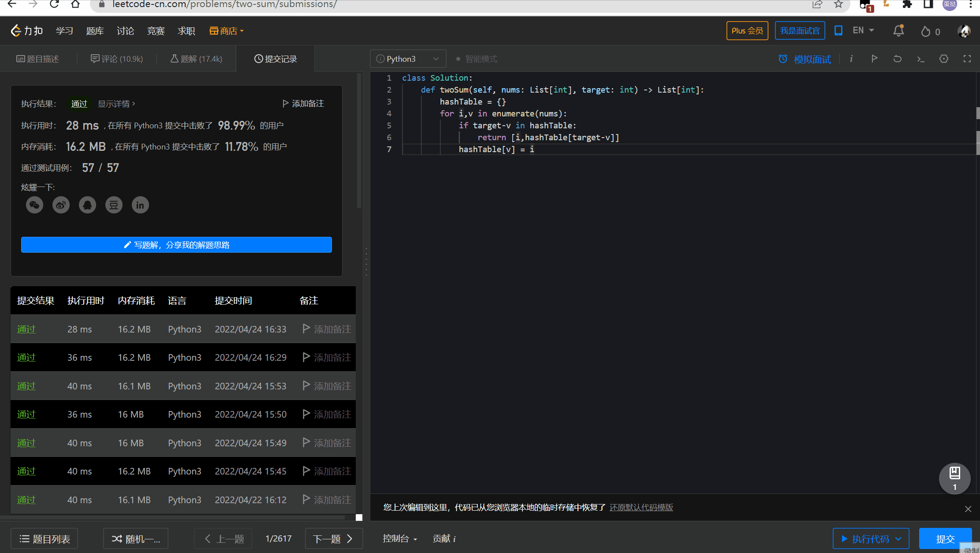
Task: Reset code with the restore icon
Action: (x=897, y=59)
